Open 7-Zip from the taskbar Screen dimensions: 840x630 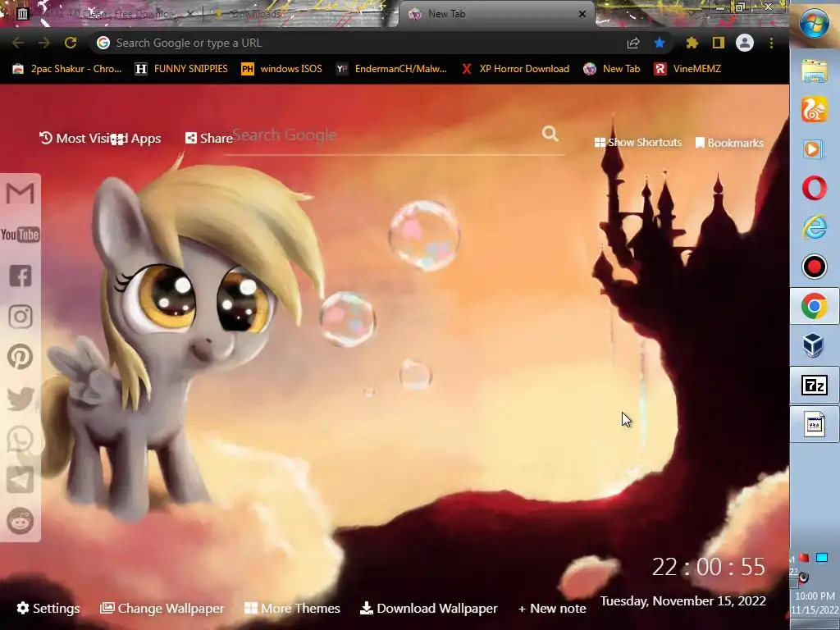(815, 386)
